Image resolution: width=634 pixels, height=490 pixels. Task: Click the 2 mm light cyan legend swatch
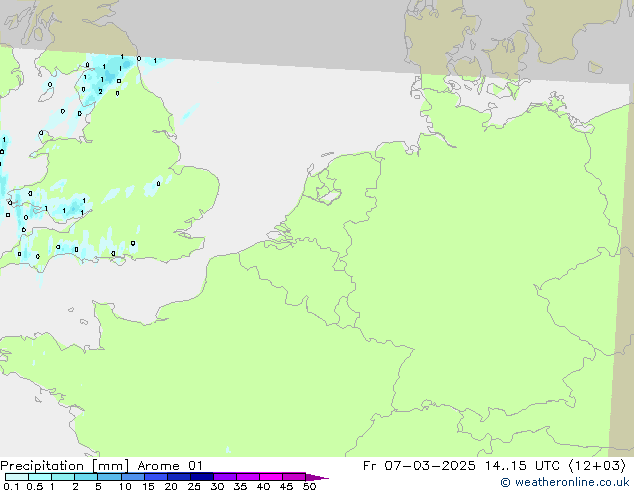point(86,477)
